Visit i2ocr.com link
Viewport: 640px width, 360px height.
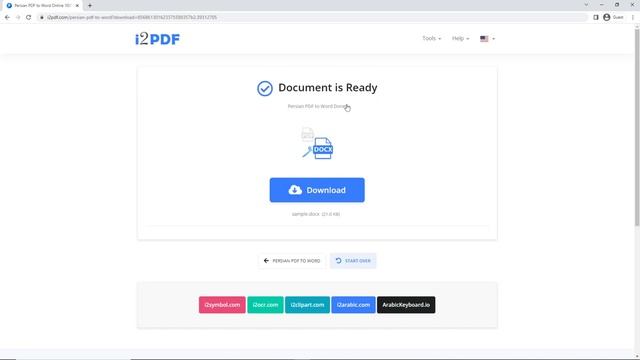(x=265, y=305)
